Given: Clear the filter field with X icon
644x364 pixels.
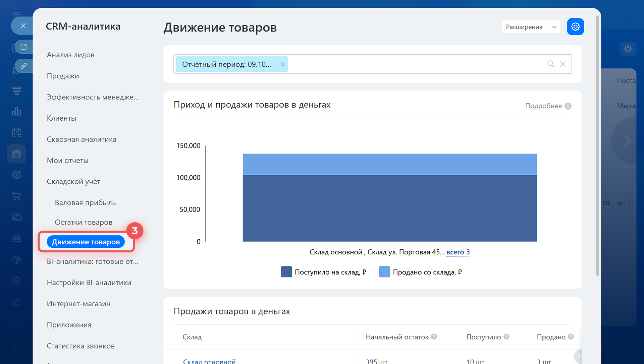Looking at the screenshot, I should [x=562, y=64].
